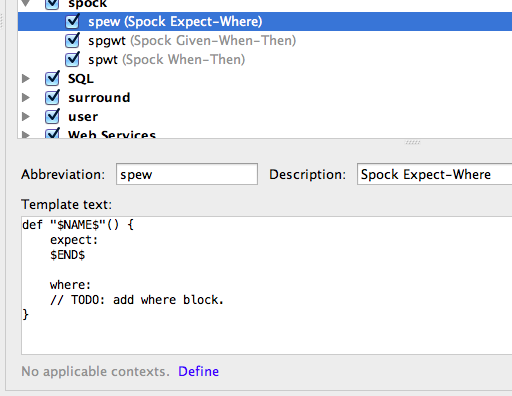Toggle the Web Services group checkbox
The width and height of the screenshot is (512, 396).
[x=52, y=134]
